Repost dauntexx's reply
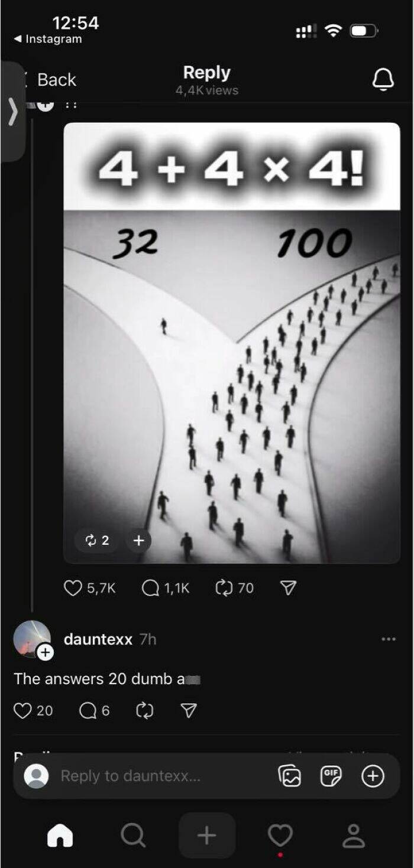Viewport: 414px width, 868px height. click(144, 710)
